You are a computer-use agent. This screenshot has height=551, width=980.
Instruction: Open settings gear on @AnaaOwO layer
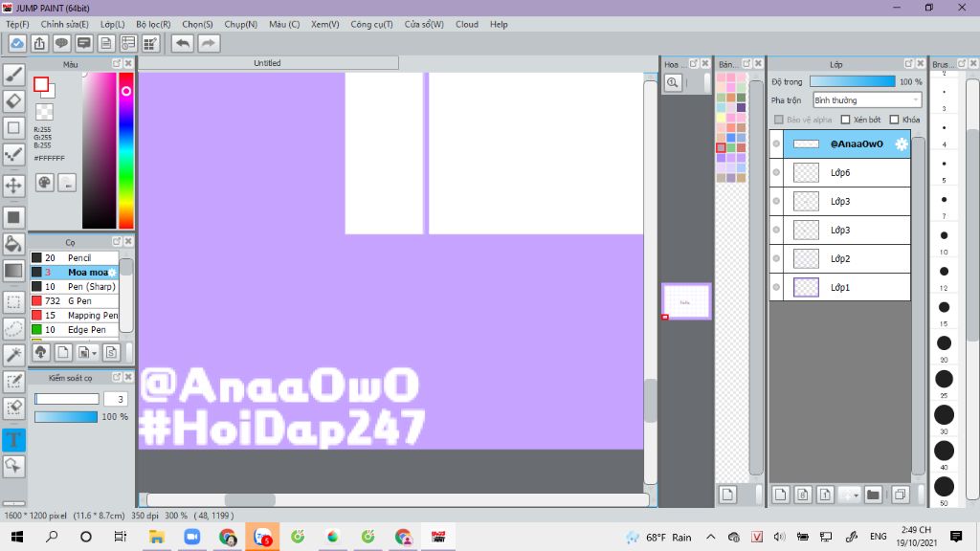point(901,143)
